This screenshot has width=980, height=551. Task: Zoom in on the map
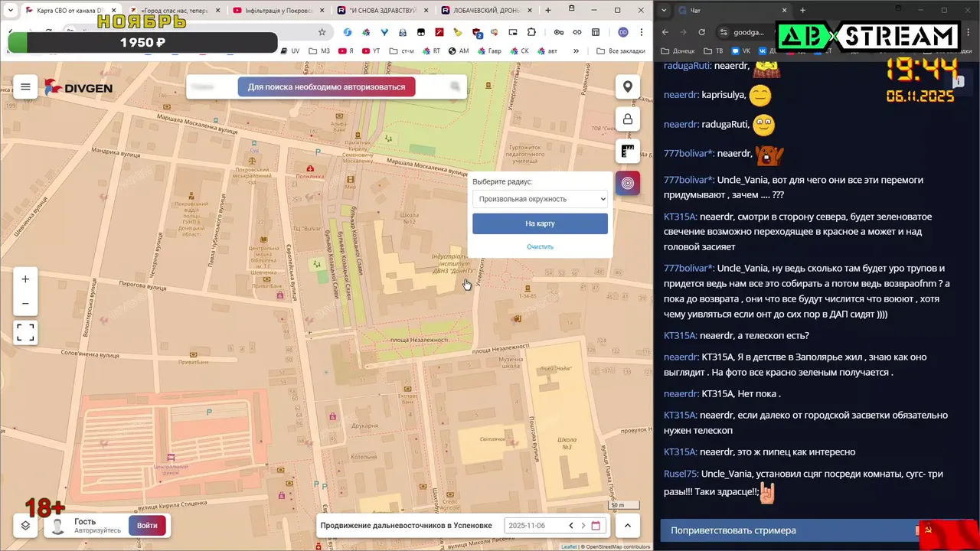(25, 279)
